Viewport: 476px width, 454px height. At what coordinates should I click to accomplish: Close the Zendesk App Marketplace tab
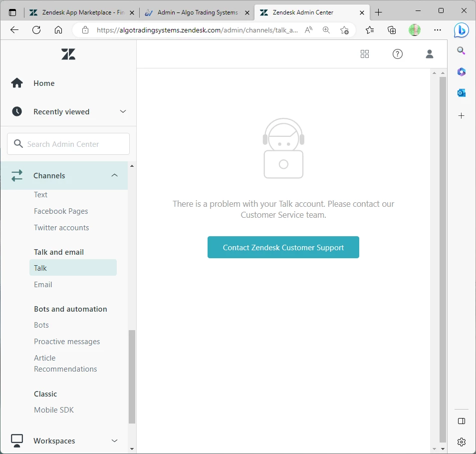tap(132, 13)
